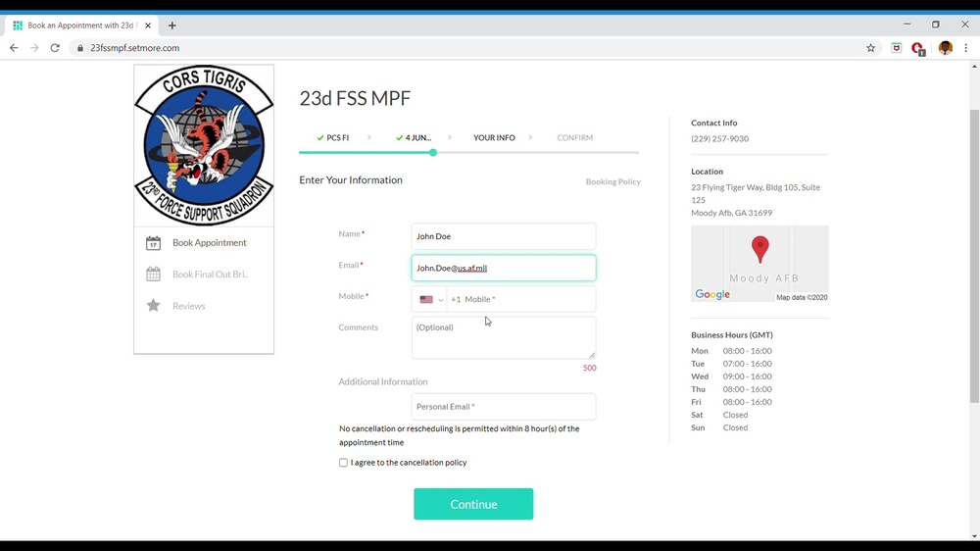Open the Chrome three-dot menu
Screen dimensions: 980x551
click(x=966, y=48)
